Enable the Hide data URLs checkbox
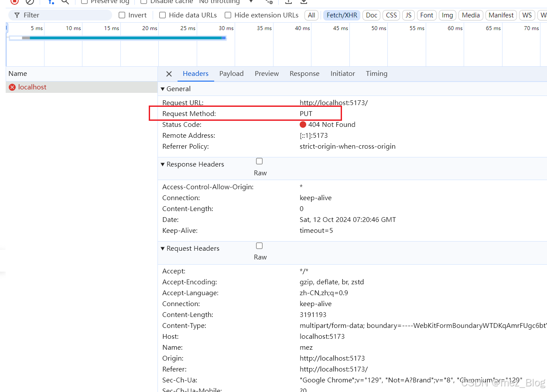547x392 pixels. 162,15
